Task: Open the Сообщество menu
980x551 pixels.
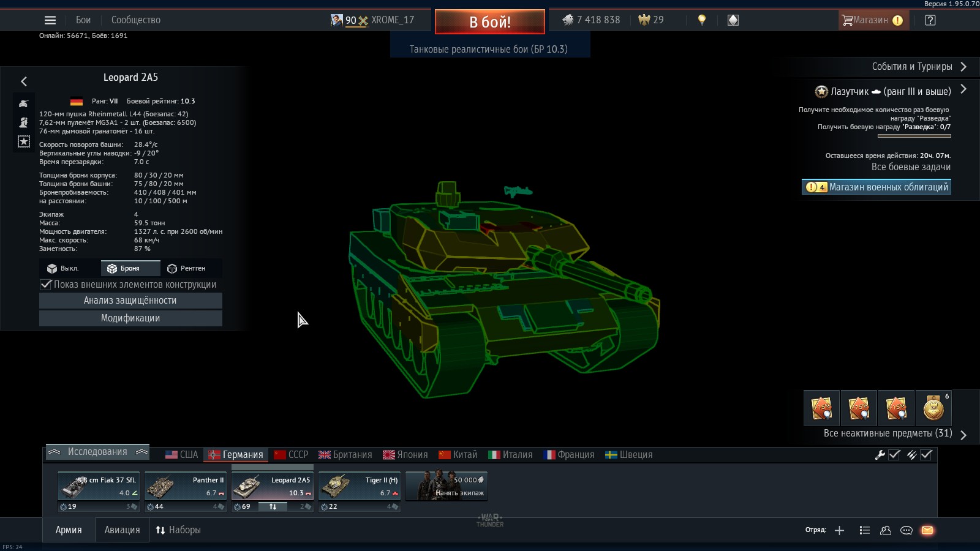Action: tap(136, 20)
